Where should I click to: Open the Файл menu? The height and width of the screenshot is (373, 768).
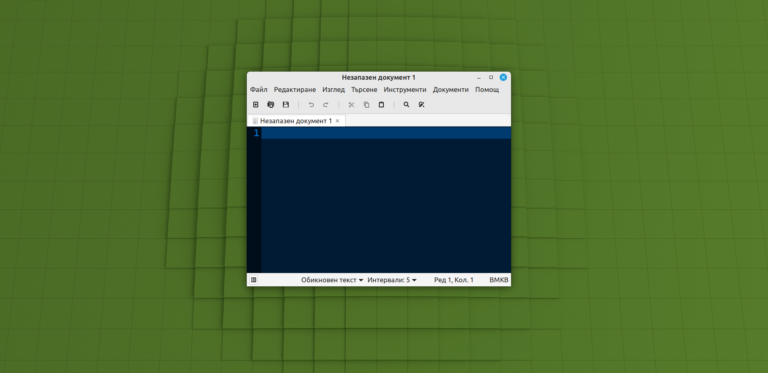259,90
